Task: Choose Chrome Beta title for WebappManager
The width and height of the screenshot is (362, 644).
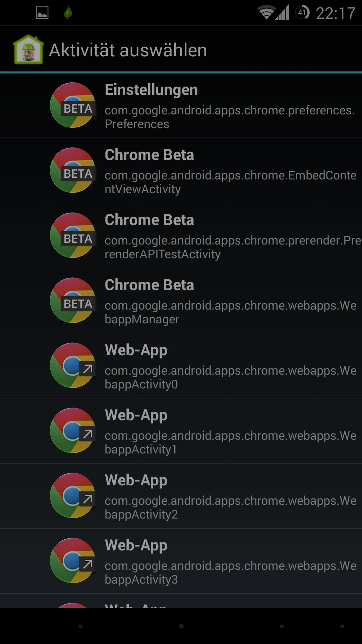Action: point(149,285)
